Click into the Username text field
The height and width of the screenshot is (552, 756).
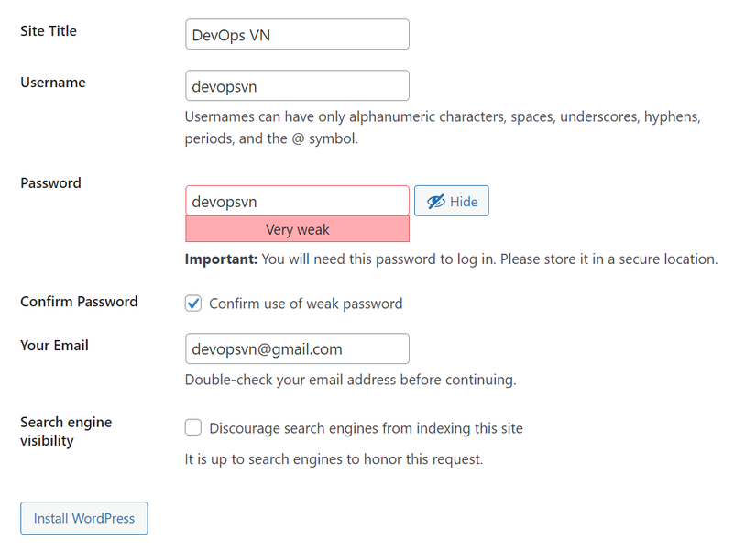pos(297,86)
